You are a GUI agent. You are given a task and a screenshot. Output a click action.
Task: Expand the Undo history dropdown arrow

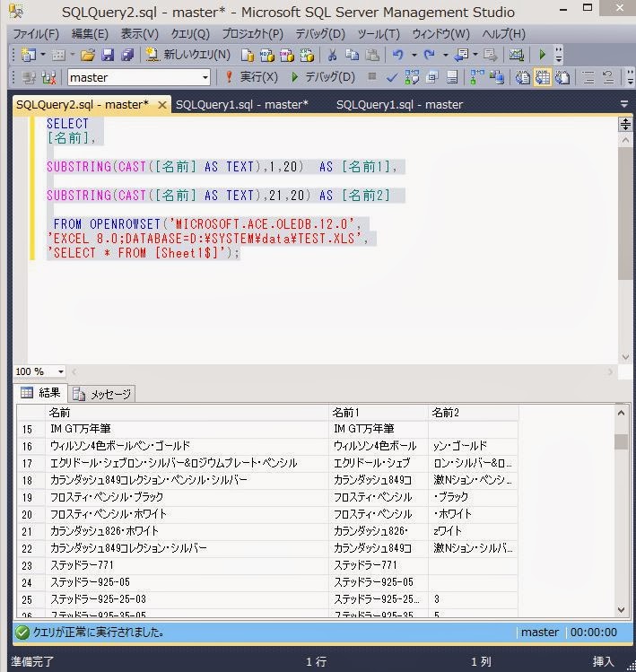pos(414,55)
